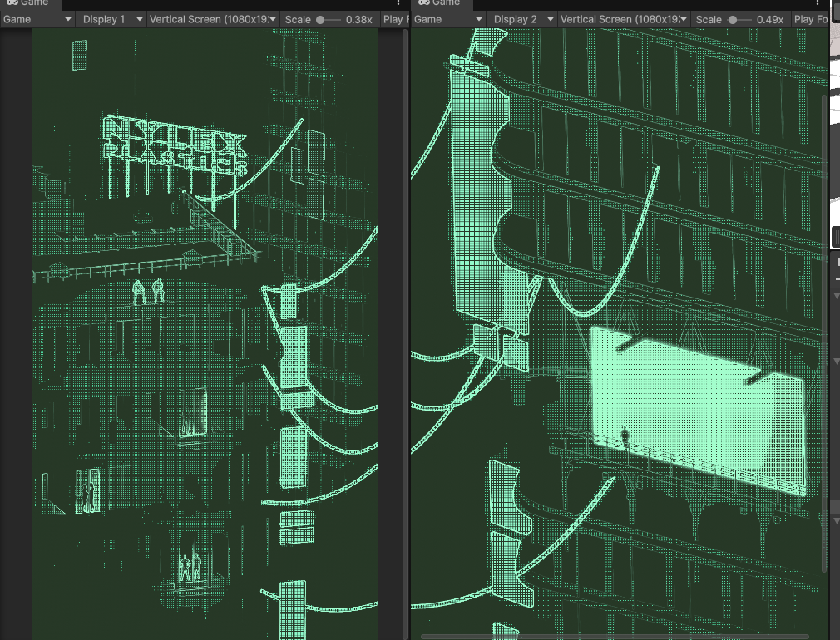Image resolution: width=840 pixels, height=640 pixels.
Task: Click the Scale slider showing 0.49x
Action: click(x=739, y=20)
